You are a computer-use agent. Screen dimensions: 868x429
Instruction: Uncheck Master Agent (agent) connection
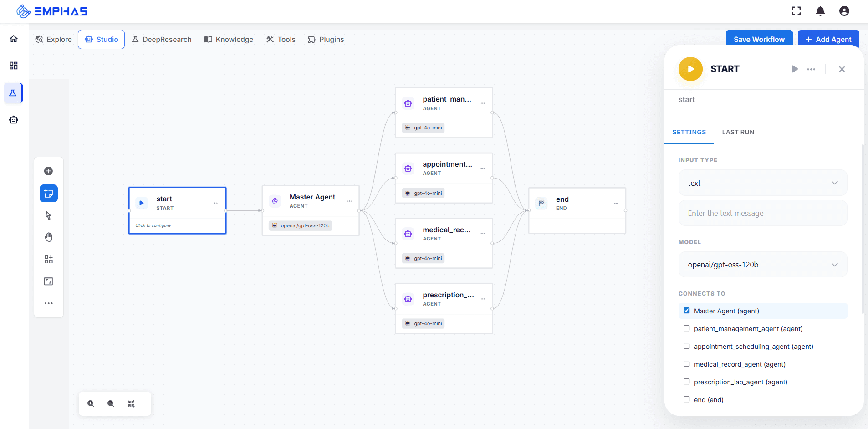[686, 311]
